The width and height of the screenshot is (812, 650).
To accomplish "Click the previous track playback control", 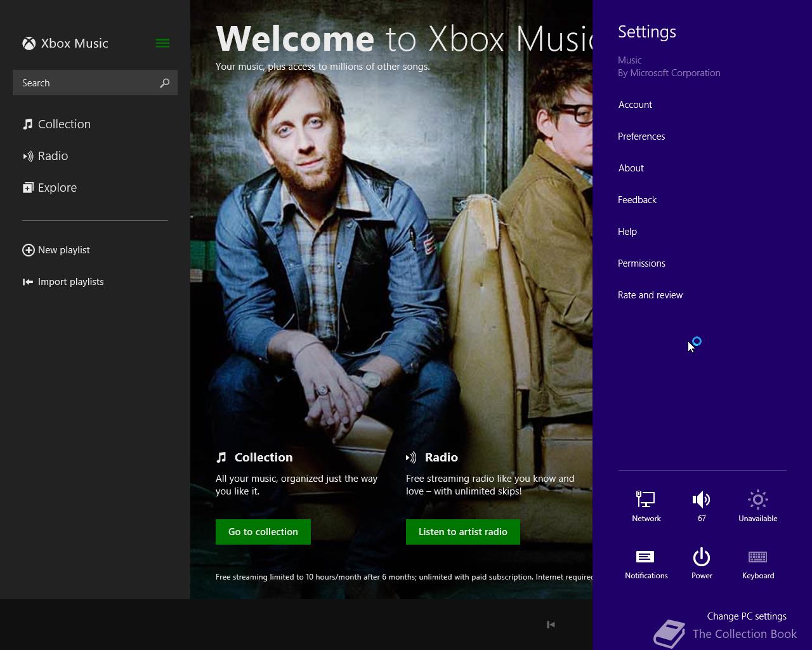I will (x=551, y=625).
